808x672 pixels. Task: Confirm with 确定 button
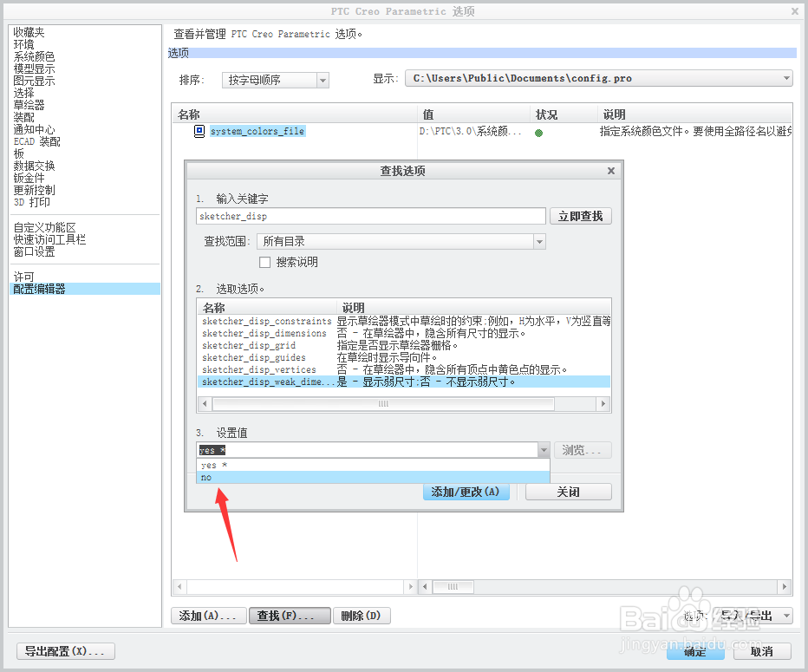[695, 652]
